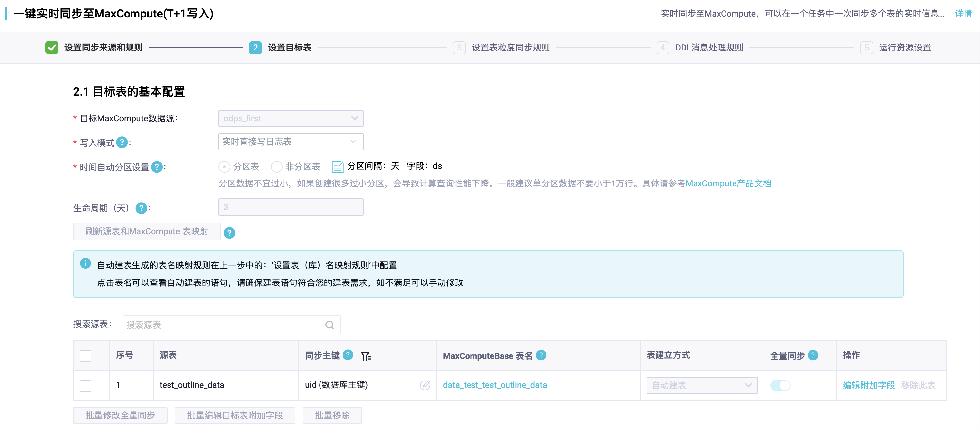Go to step 3 设置表粒度同步规则
The image size is (980, 431).
510,48
